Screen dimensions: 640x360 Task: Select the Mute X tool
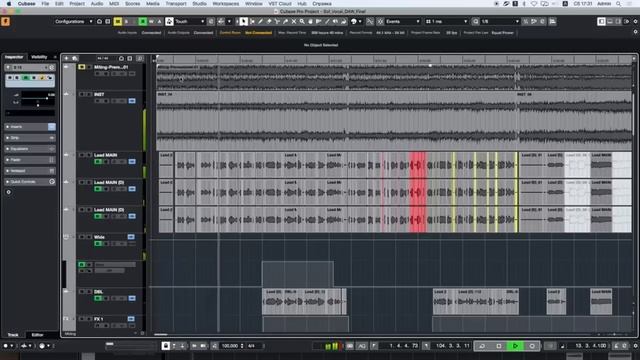293,22
